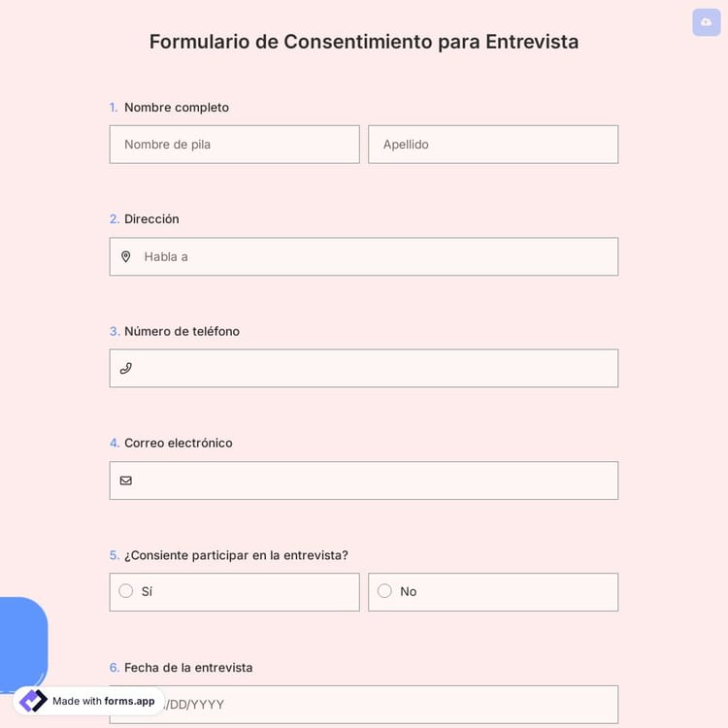Click the Formulario de Consentimiento para Entrevista title
The image size is (728, 728).
point(364,42)
